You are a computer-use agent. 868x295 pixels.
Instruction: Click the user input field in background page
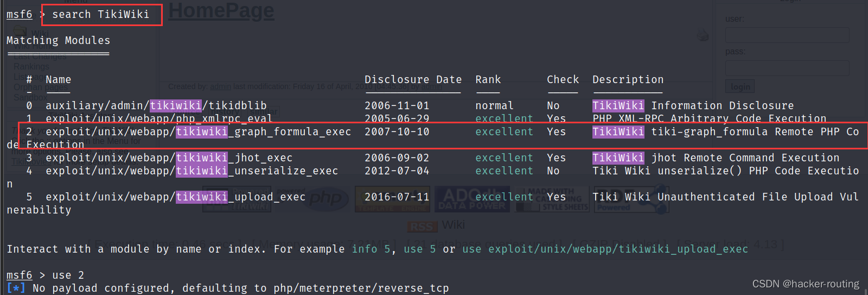[787, 35]
